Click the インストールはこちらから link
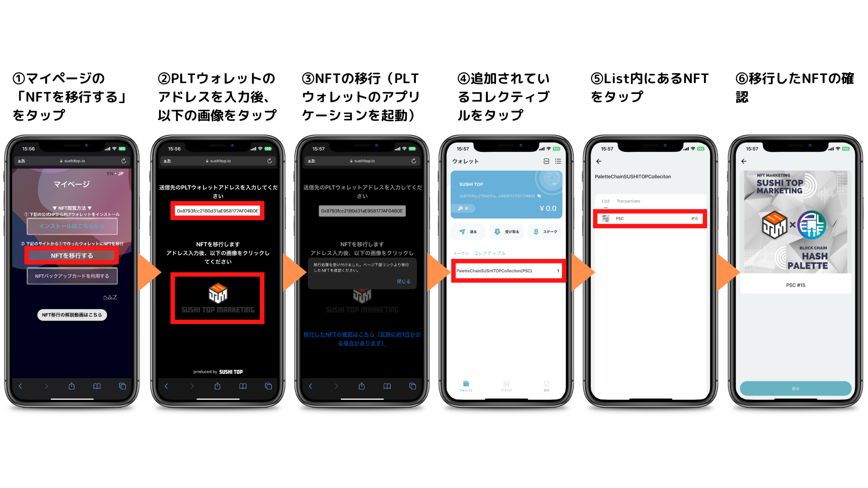 [x=72, y=226]
